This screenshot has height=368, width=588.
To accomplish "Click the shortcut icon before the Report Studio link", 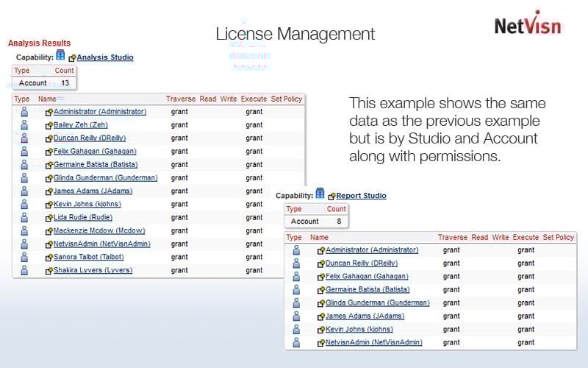I will pos(331,197).
